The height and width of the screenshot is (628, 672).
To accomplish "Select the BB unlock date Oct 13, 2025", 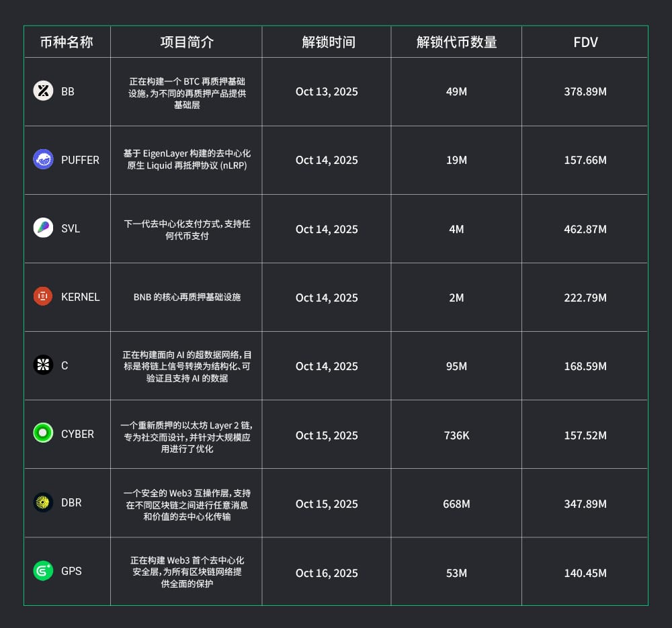I will [x=327, y=91].
